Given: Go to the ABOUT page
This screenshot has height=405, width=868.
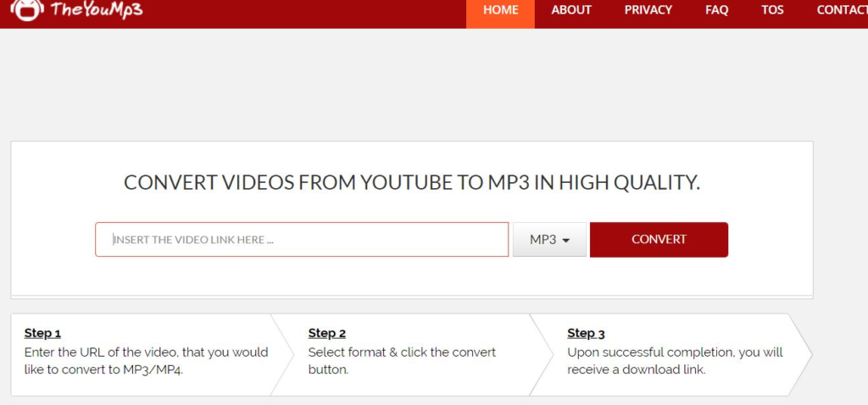Looking at the screenshot, I should [x=571, y=10].
